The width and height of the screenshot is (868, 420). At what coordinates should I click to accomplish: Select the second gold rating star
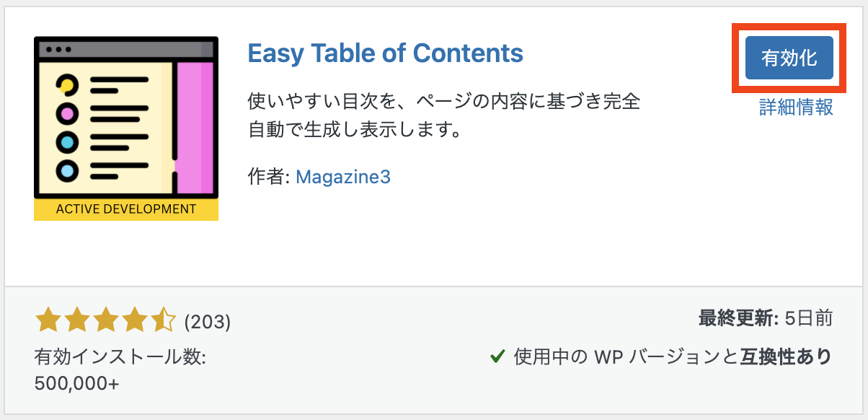click(x=76, y=320)
